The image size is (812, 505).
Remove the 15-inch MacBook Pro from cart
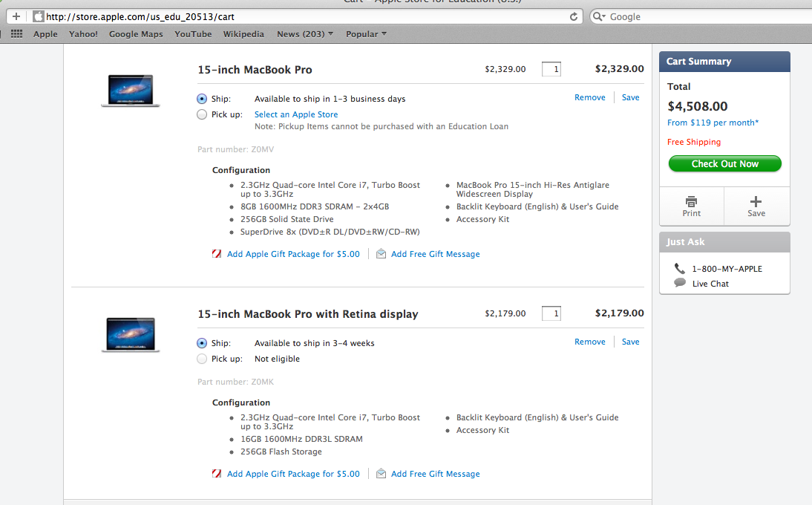(590, 97)
